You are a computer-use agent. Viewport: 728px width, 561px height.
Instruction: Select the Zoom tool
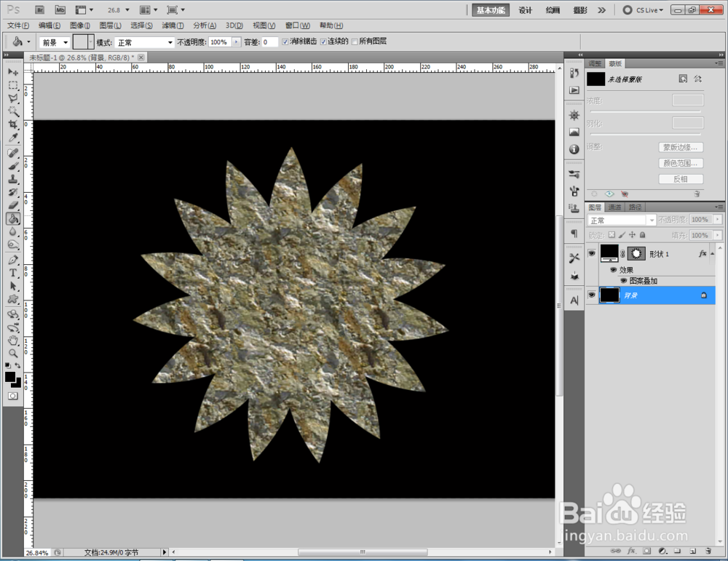click(13, 354)
